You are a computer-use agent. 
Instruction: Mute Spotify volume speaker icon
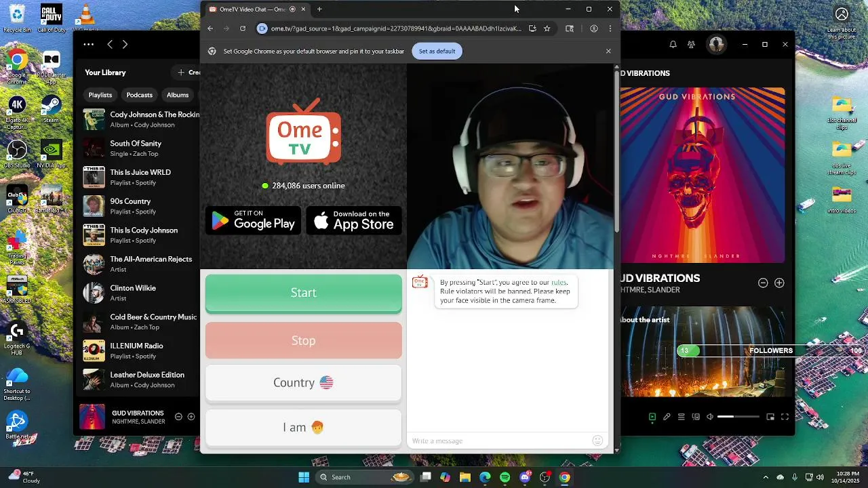[x=710, y=417]
